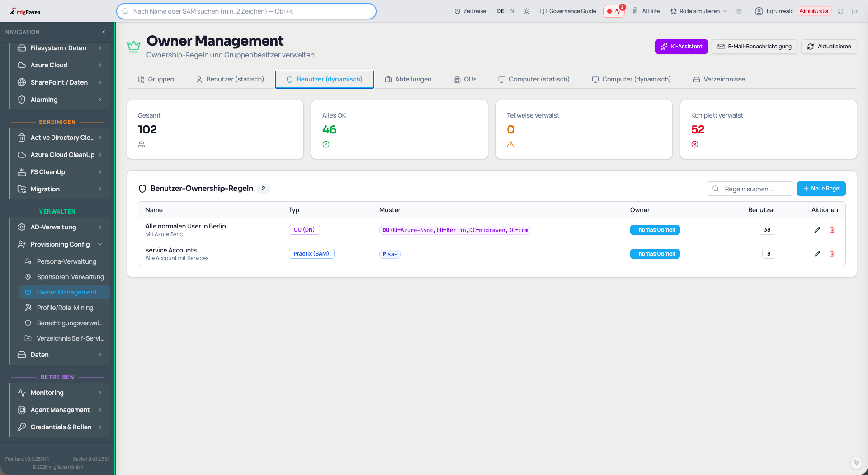The width and height of the screenshot is (868, 475).
Task: Open Sponsoren-Verwaltung in the sidebar
Action: point(70,277)
